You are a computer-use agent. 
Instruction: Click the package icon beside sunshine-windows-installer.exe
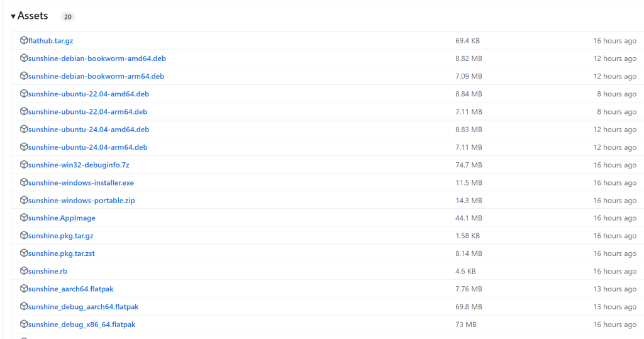click(24, 182)
